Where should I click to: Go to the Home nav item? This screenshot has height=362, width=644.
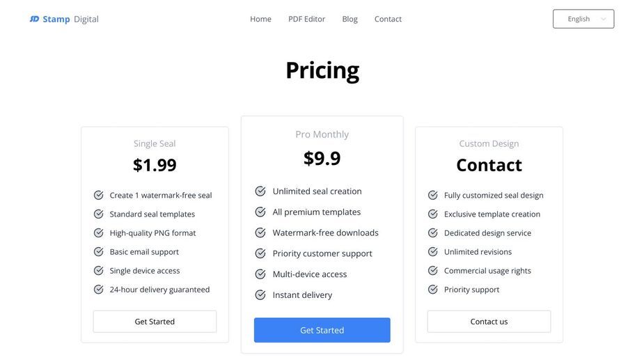pyautogui.click(x=260, y=19)
